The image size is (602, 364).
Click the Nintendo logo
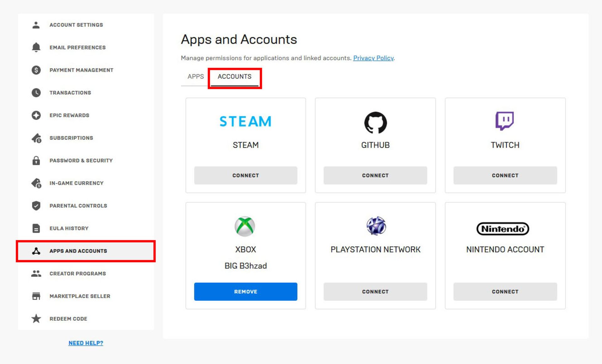pos(503,229)
